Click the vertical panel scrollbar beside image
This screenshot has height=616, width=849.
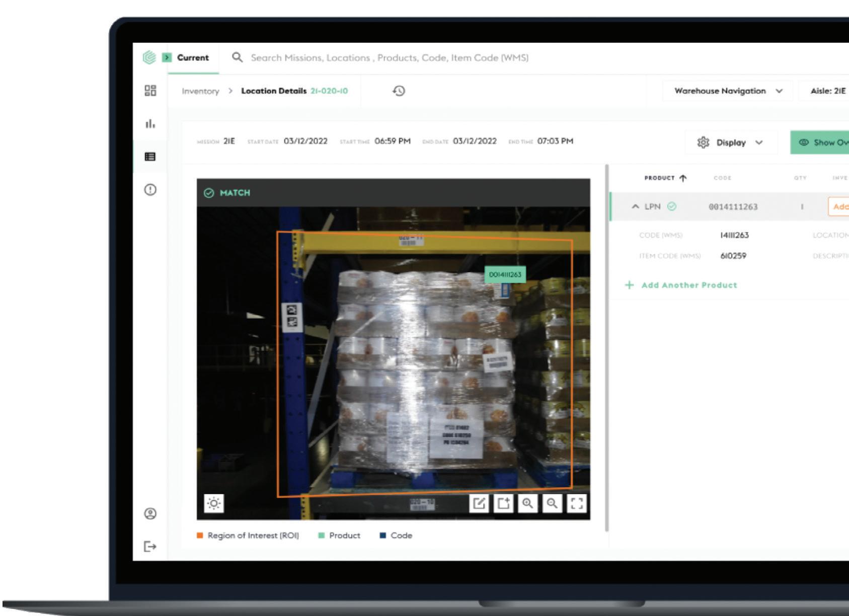click(x=606, y=347)
